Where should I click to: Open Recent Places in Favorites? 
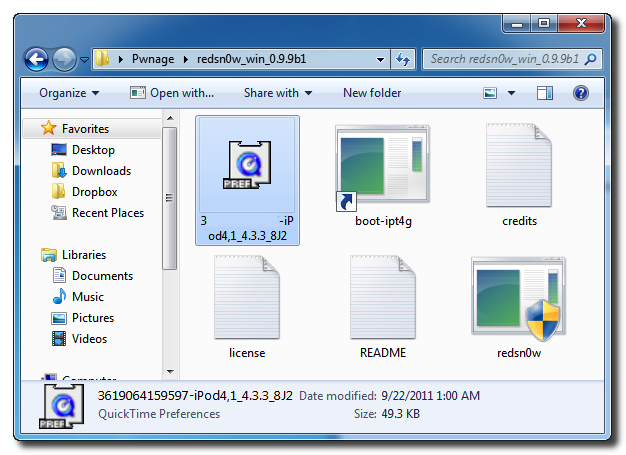pos(108,213)
